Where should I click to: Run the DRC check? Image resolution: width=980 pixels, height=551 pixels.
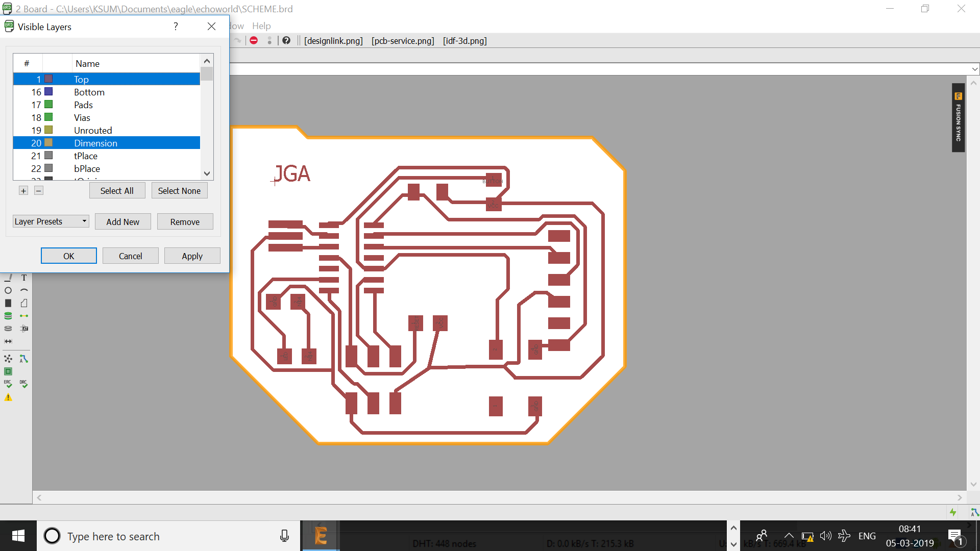23,384
